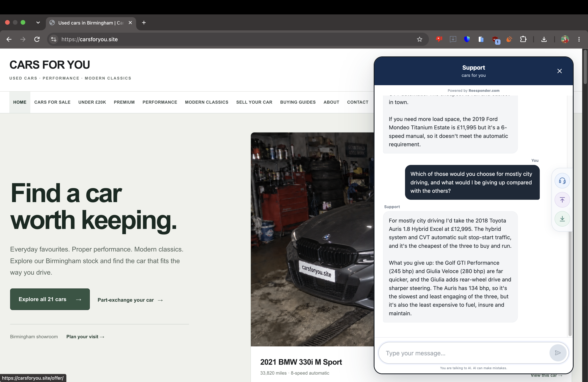588x382 pixels.
Task: Close the Support chat widget
Action: [x=560, y=71]
